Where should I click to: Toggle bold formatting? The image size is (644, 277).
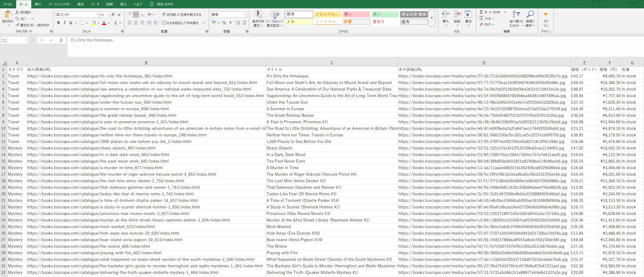pyautogui.click(x=59, y=23)
